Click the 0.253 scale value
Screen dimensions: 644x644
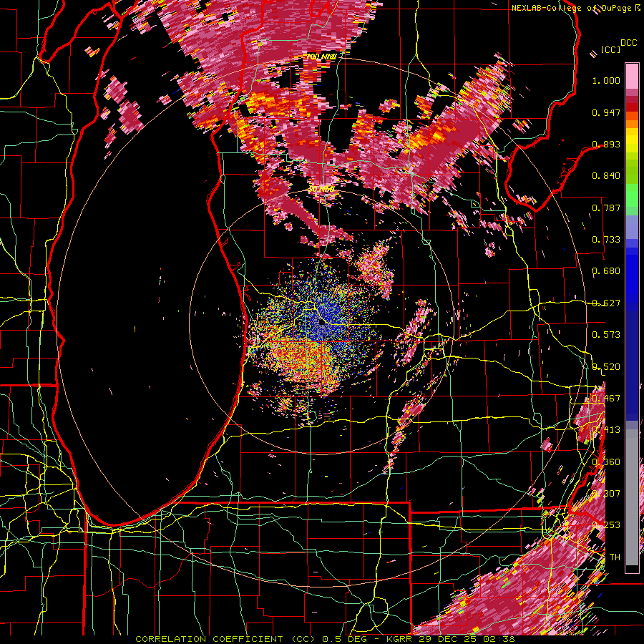pyautogui.click(x=606, y=525)
